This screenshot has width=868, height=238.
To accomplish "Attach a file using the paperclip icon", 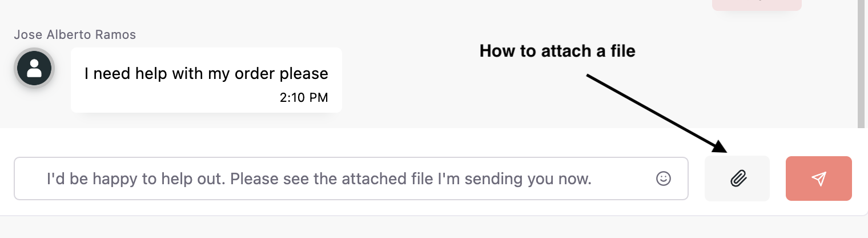I will click(738, 178).
